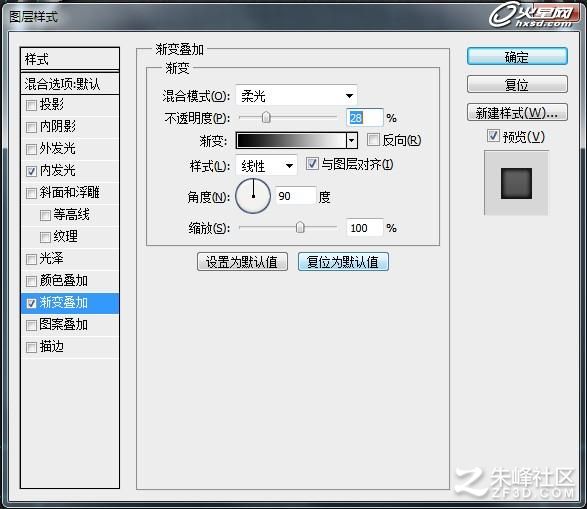
Task: Open the 样式 linear style dropdown
Action: [x=266, y=165]
